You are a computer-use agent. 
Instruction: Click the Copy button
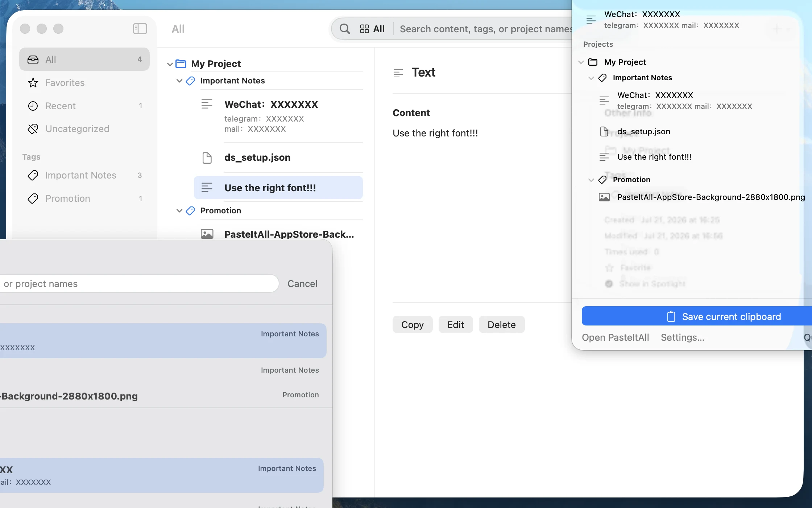pos(413,324)
